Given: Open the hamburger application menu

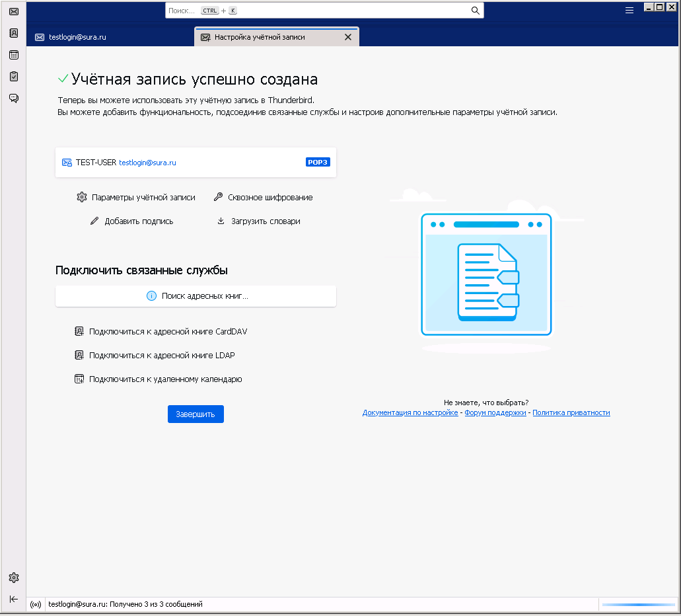Looking at the screenshot, I should [x=629, y=10].
